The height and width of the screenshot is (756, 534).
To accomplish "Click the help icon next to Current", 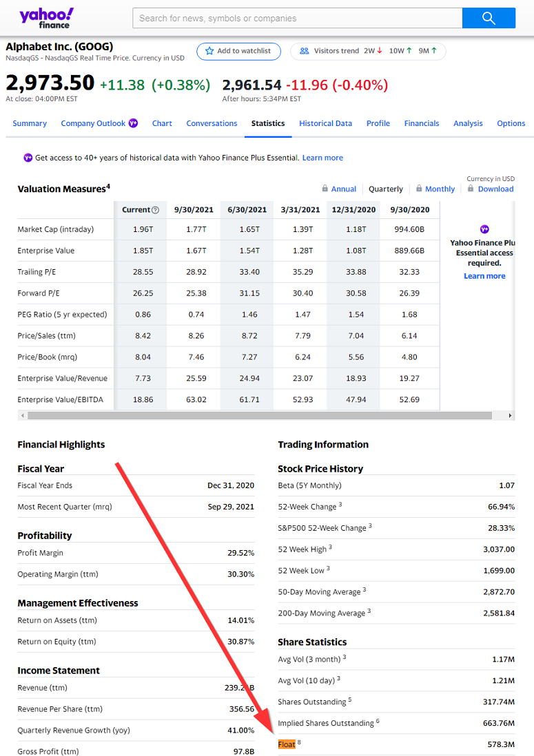I will click(155, 210).
